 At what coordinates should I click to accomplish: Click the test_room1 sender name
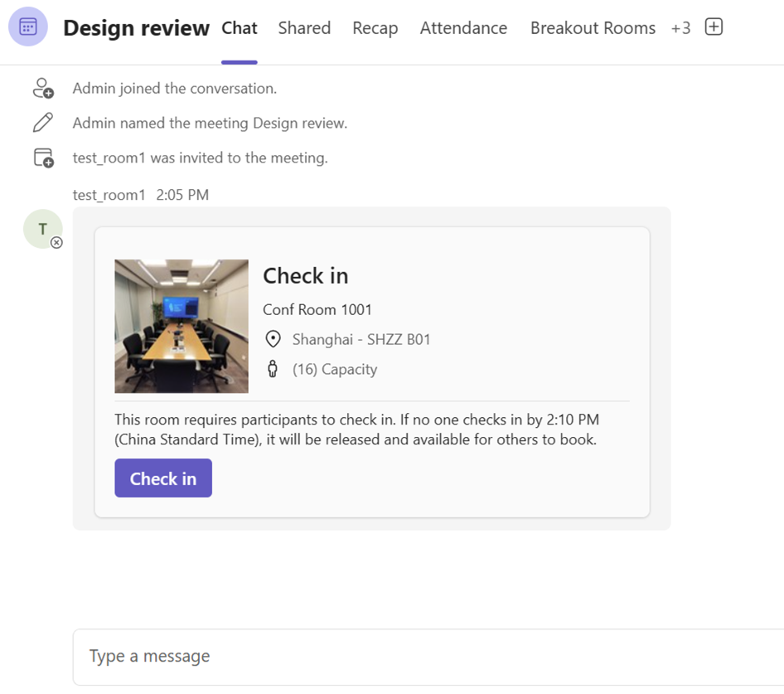tap(109, 195)
